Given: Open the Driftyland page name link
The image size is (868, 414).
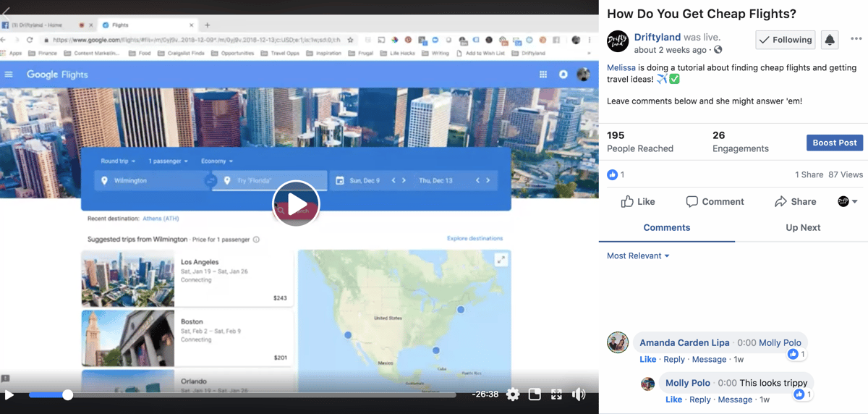Looking at the screenshot, I should [657, 37].
